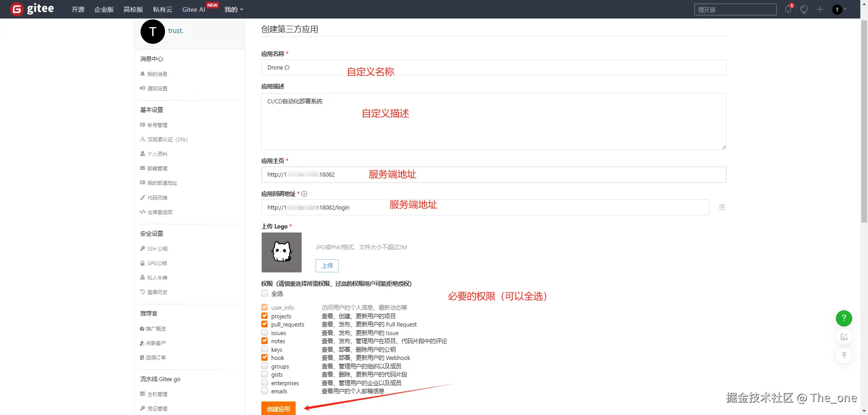Click the trust. profile avatar in the sidebar

pyautogui.click(x=153, y=32)
